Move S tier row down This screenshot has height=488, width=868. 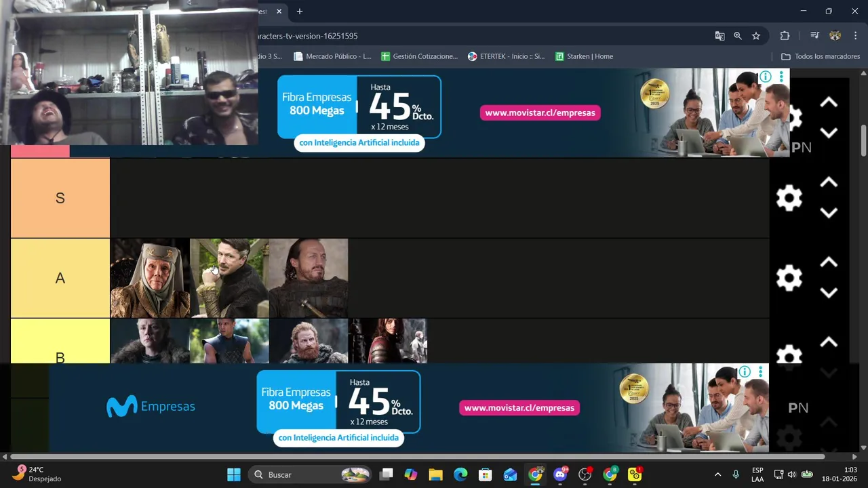tap(829, 213)
